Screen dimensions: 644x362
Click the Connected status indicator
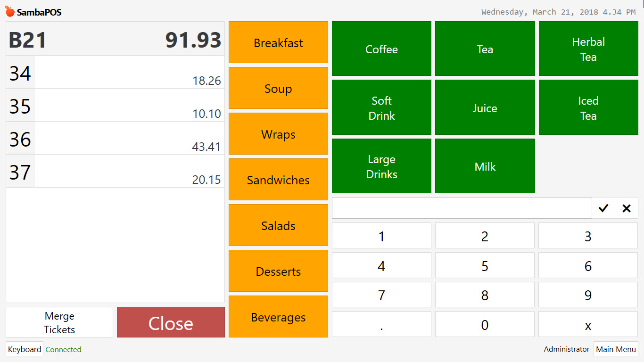click(63, 349)
